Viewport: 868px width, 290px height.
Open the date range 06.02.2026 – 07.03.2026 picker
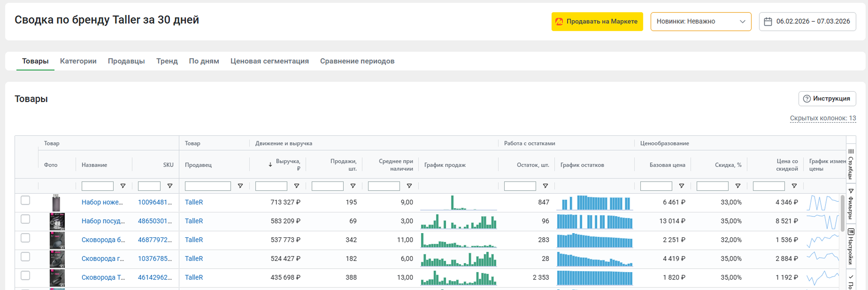point(812,22)
